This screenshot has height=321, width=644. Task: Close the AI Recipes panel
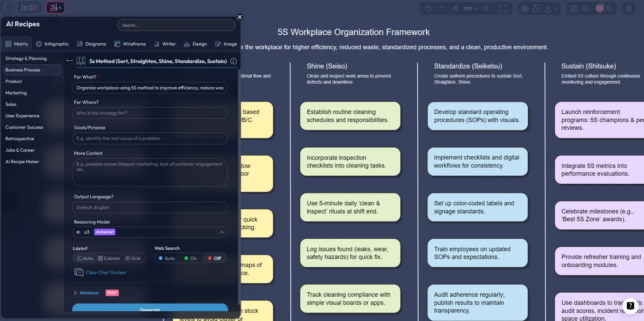point(240,17)
